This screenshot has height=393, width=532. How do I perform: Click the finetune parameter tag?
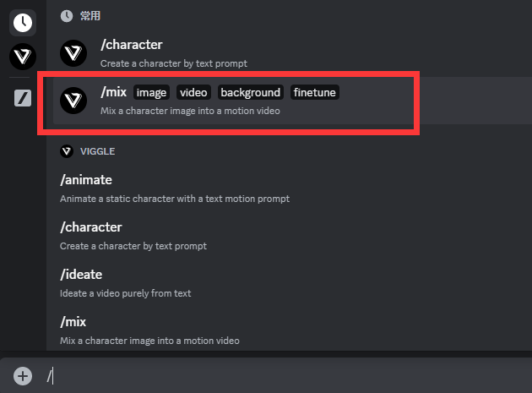[x=315, y=92]
